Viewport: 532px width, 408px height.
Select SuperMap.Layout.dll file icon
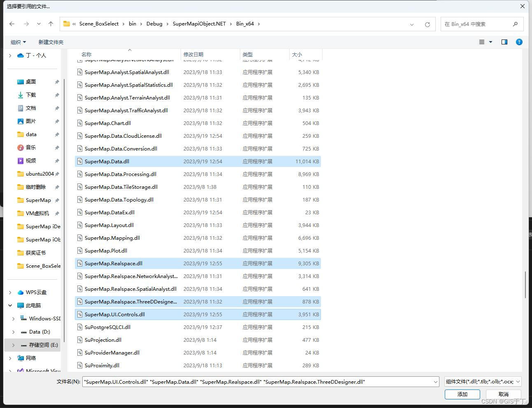[x=80, y=225]
